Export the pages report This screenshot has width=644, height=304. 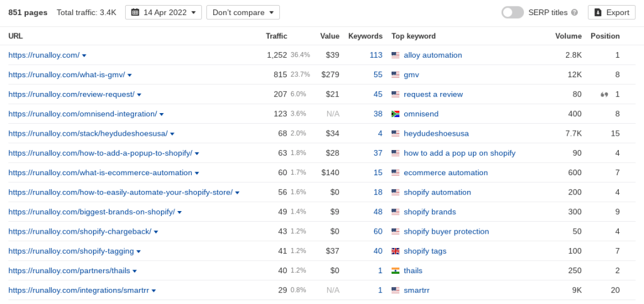(x=612, y=13)
